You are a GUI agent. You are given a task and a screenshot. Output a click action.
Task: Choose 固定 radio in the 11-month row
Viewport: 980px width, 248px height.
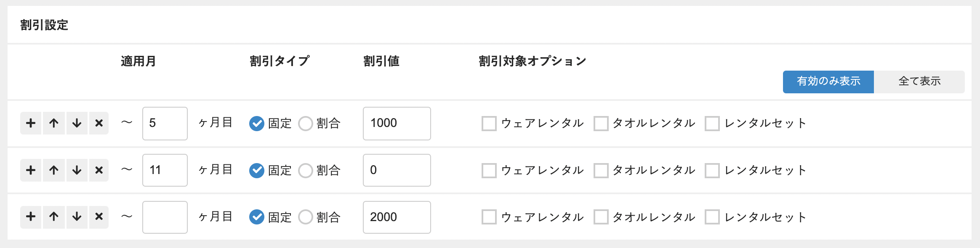(x=256, y=171)
